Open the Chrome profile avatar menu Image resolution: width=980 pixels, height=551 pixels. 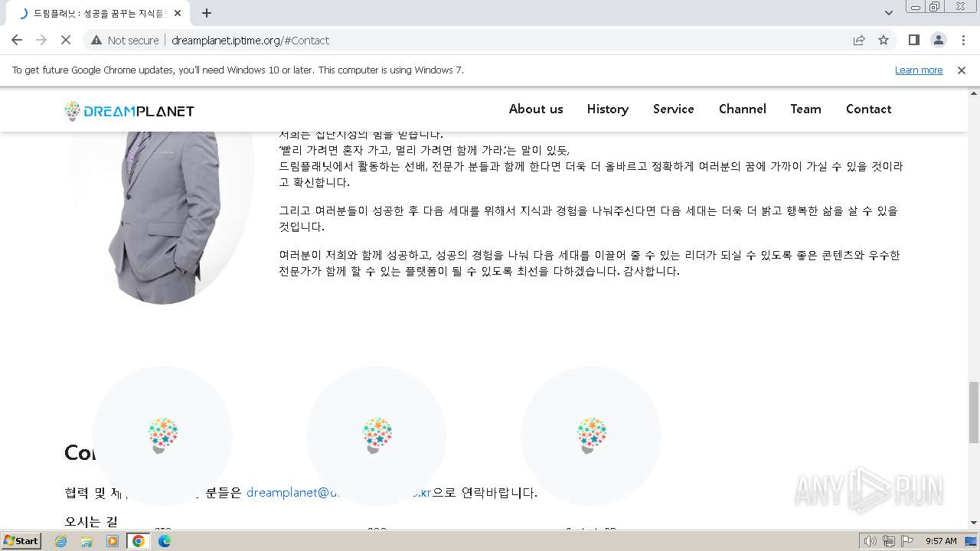[939, 40]
